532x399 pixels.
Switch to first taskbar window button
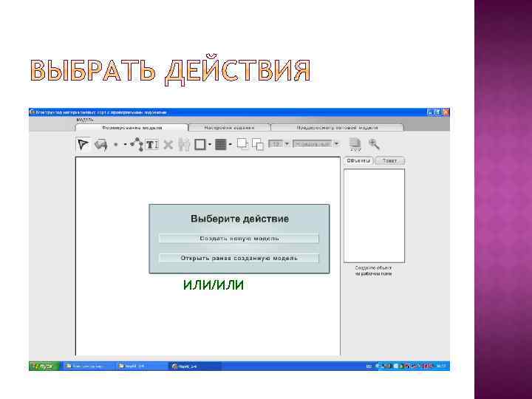coord(88,366)
